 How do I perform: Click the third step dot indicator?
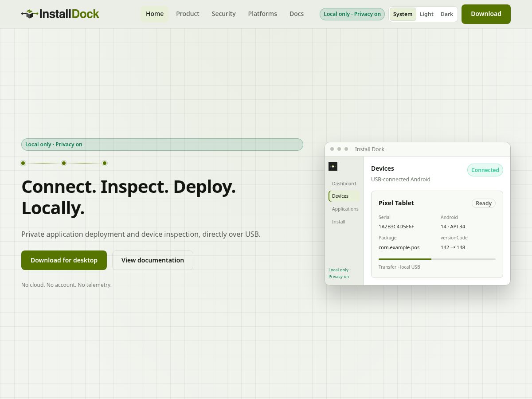coord(105,163)
